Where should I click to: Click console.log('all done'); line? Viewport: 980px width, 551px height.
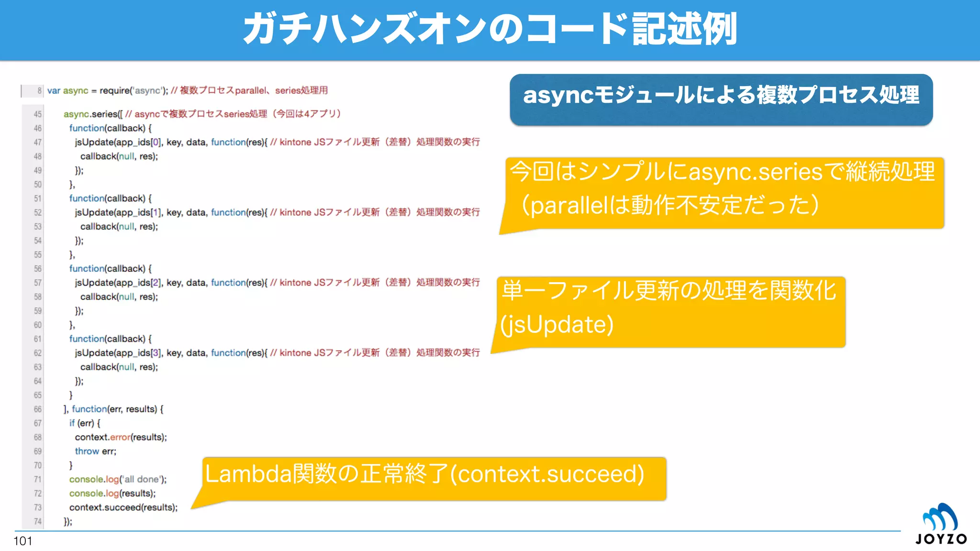click(x=118, y=479)
